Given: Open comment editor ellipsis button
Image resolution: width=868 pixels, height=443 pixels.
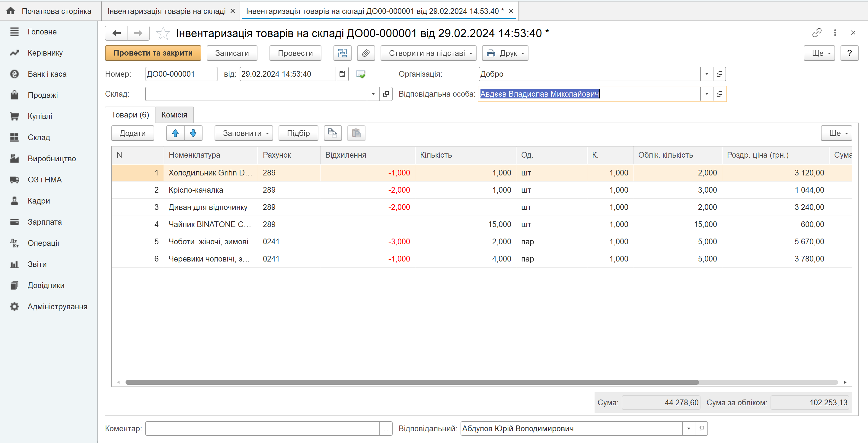Looking at the screenshot, I should (x=386, y=429).
